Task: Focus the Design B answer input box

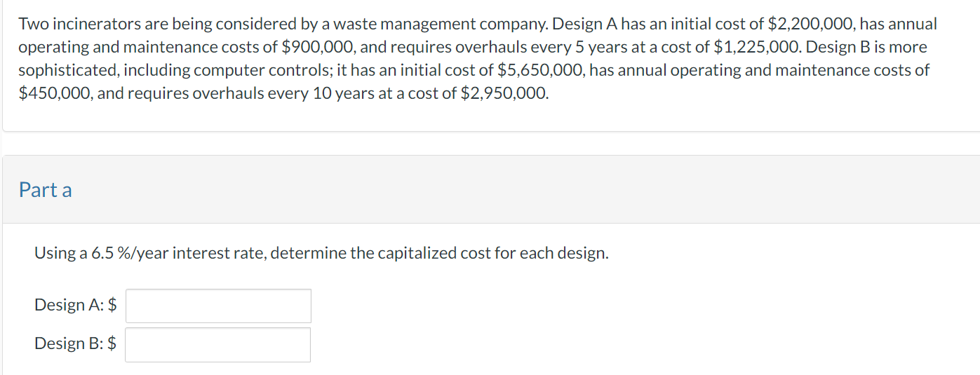Action: coord(218,345)
